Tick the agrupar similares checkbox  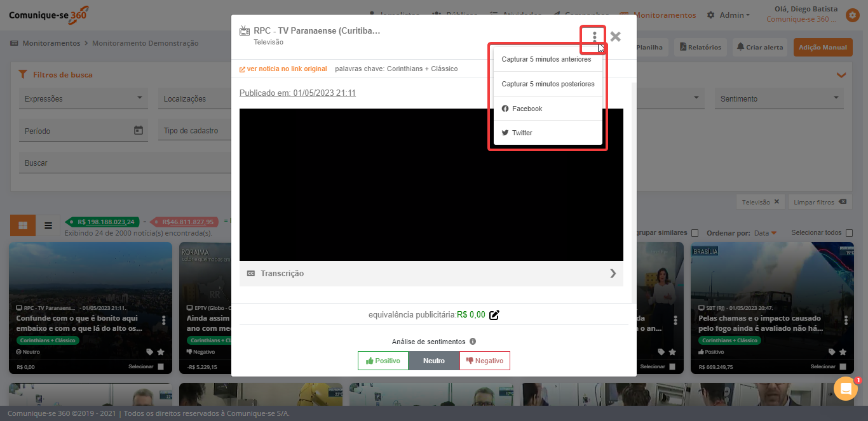coord(695,233)
